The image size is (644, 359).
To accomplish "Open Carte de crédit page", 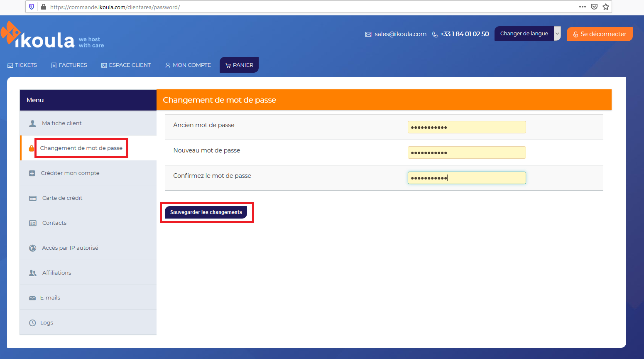I will (88, 198).
